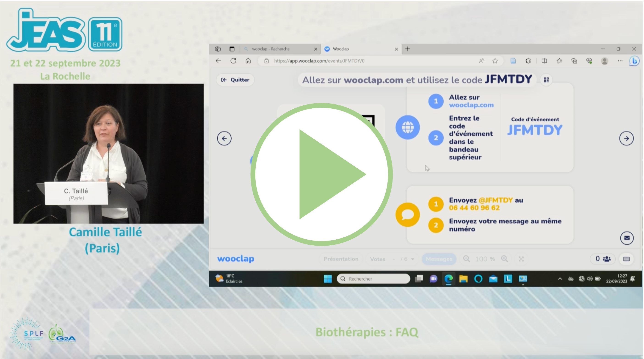Toggle vertical tabs icon

tap(232, 49)
